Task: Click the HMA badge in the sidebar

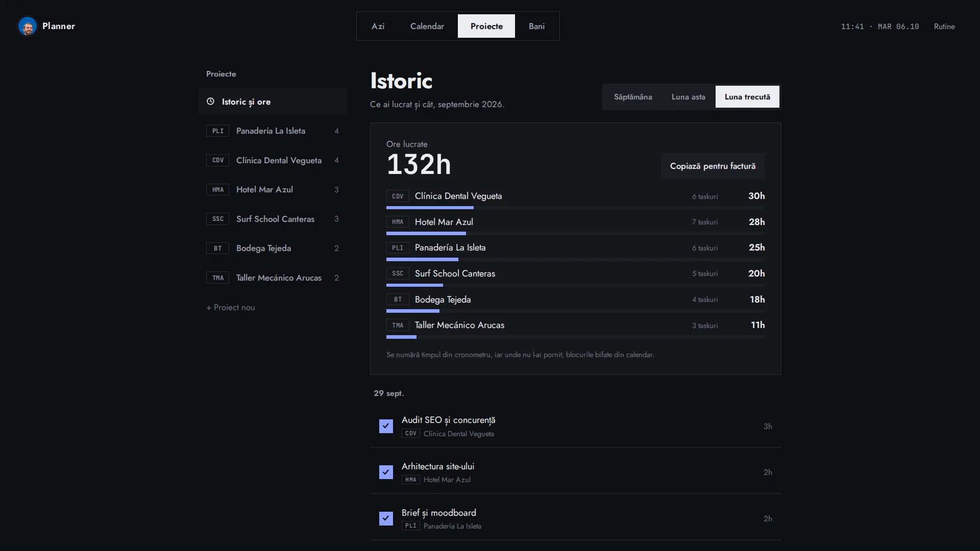Action: pyautogui.click(x=217, y=190)
